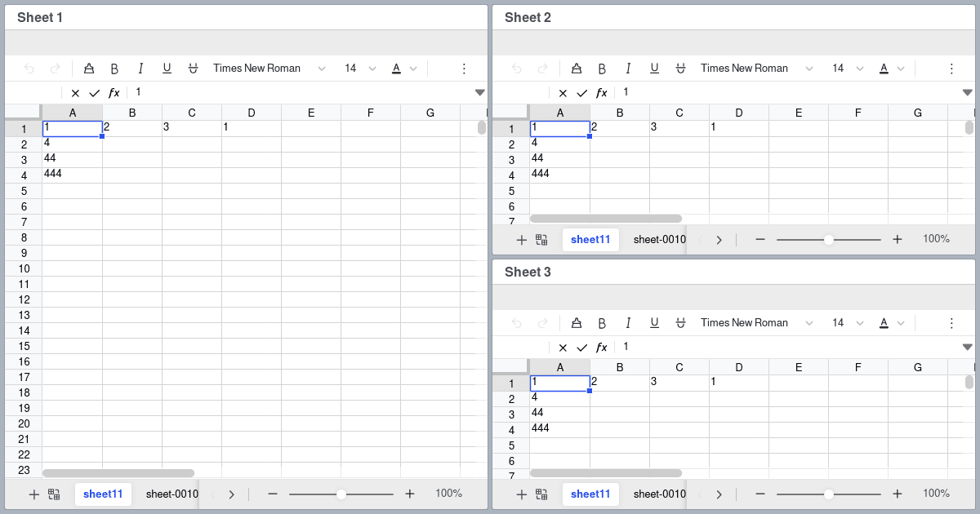980x514 pixels.
Task: Confirm the formula entry with the checkmark
Action: click(x=95, y=92)
